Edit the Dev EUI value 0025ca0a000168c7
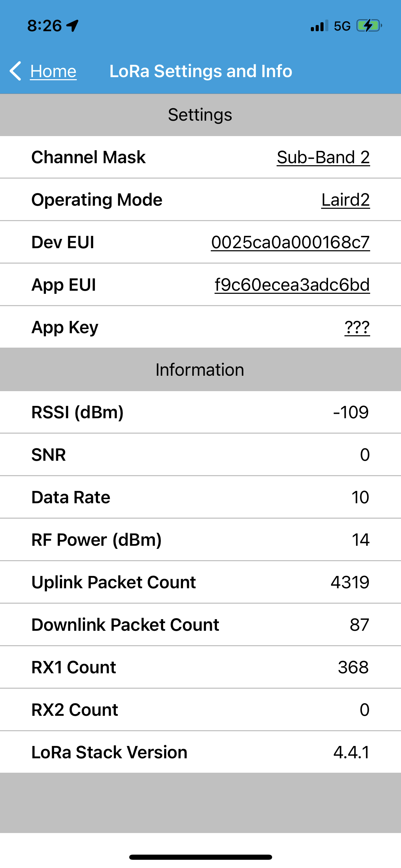Screen dimensions: 401x868 (x=290, y=242)
